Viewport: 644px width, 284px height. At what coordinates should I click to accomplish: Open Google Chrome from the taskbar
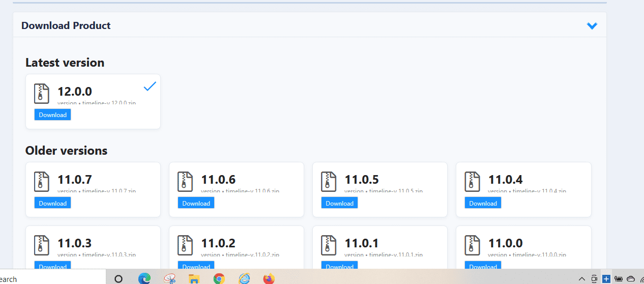[x=219, y=278]
